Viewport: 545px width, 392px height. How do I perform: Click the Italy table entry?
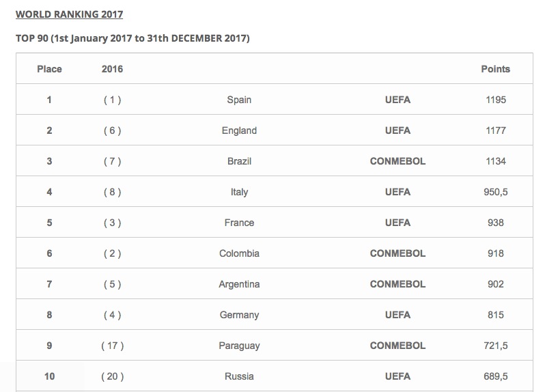[239, 192]
